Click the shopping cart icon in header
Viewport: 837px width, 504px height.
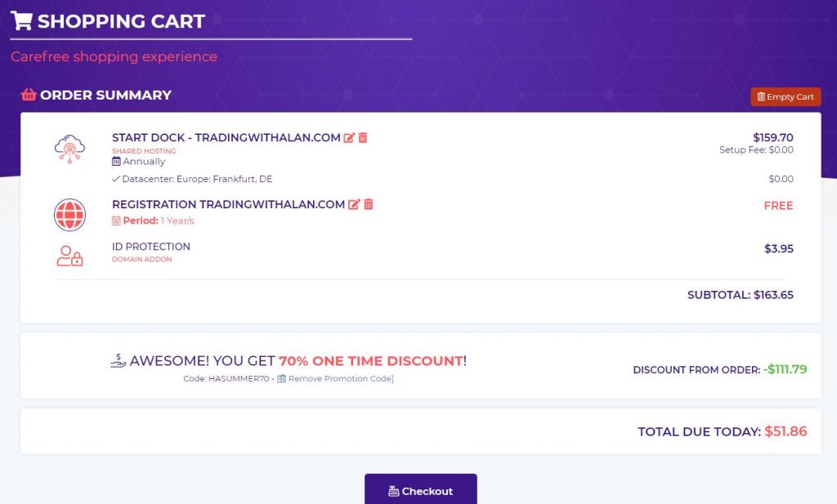22,20
